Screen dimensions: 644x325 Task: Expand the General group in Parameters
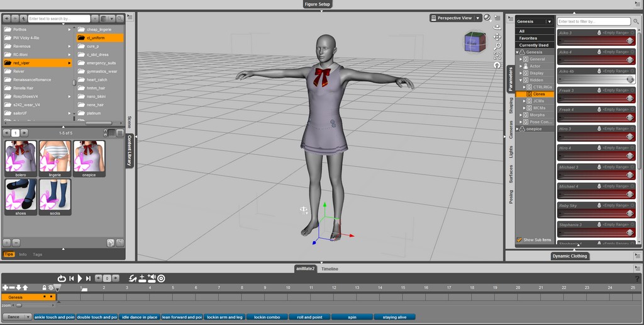521,59
